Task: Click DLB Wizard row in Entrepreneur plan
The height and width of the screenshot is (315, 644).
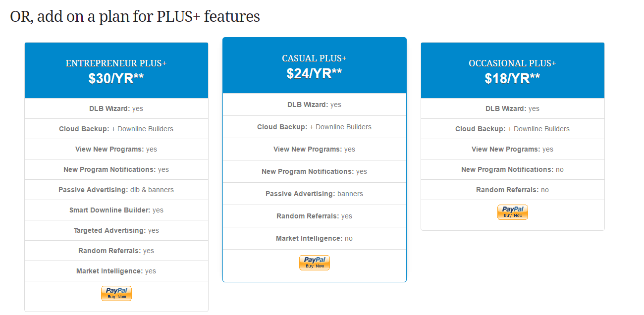Action: tap(116, 108)
